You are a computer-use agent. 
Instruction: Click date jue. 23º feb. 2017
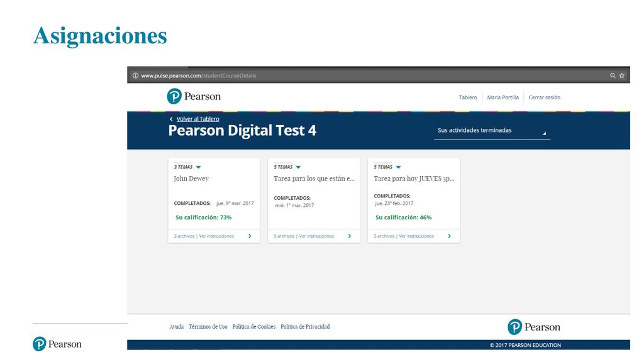coord(394,203)
